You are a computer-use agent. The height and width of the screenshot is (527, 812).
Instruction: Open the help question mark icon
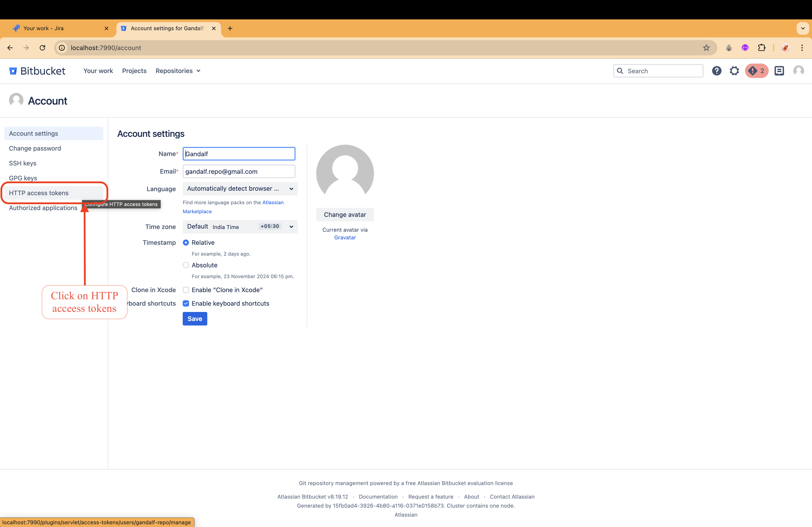[x=716, y=71]
